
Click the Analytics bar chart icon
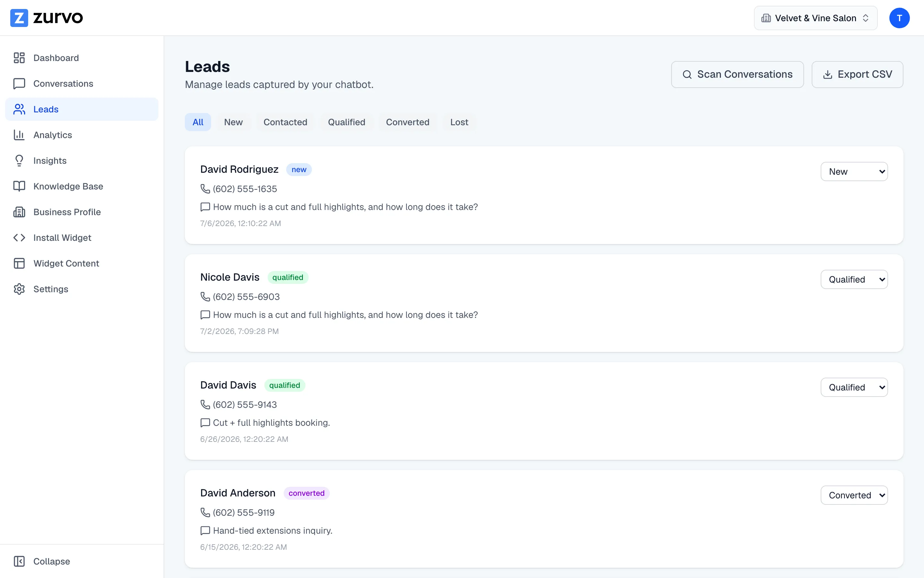[x=19, y=135]
